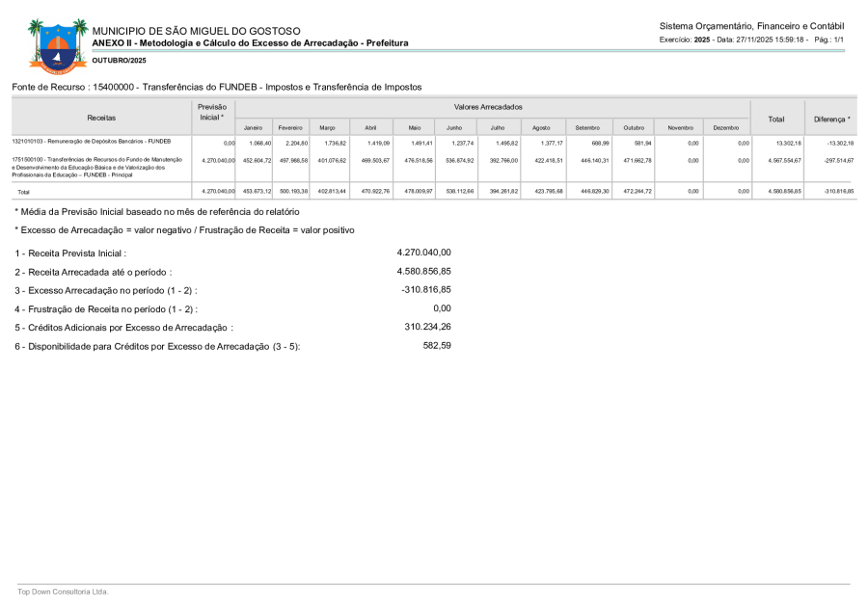Select 'Créditos Adicionais por Excesso de Arrecadação' line

pyautogui.click(x=124, y=328)
